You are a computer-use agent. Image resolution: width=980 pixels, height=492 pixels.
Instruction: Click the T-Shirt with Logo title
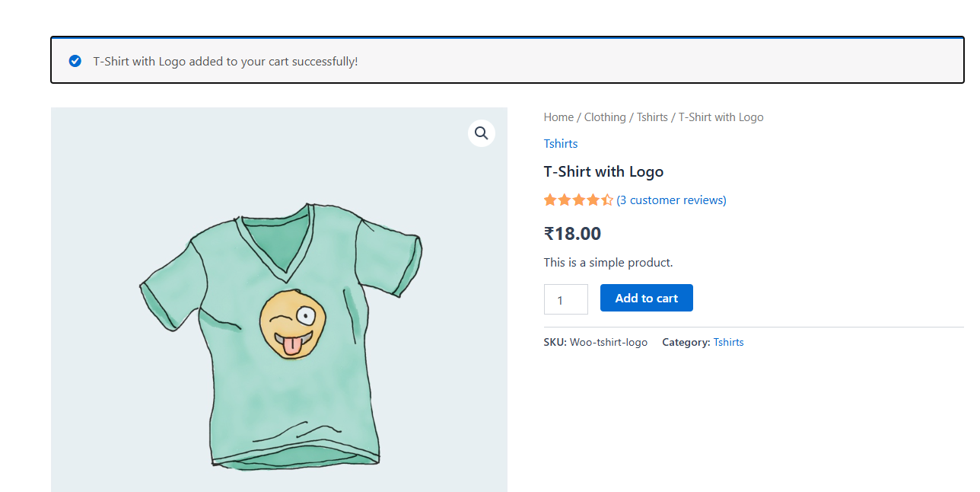603,171
